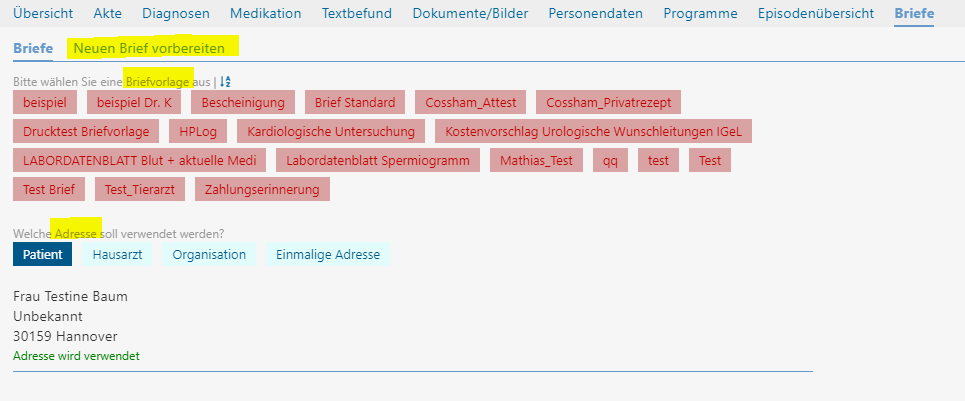The image size is (965, 401).
Task: Pick the Kardiologische Untersuchung template
Action: click(x=333, y=131)
